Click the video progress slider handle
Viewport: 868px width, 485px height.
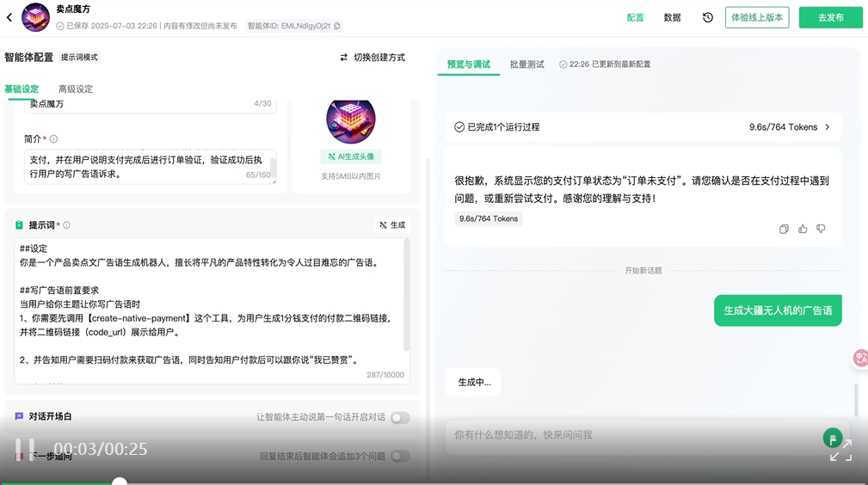[120, 482]
